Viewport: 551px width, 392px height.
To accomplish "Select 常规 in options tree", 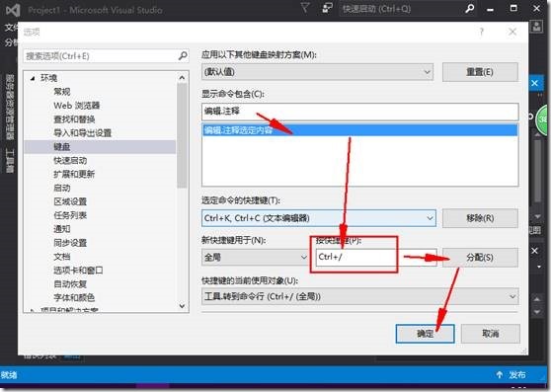I will 62,92.
